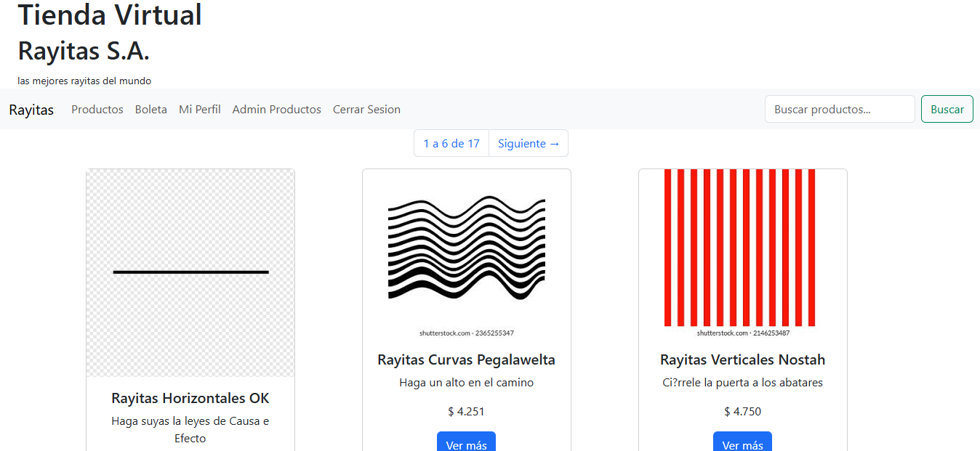Click the 'Rayitas S.A.' heading

pos(84,51)
